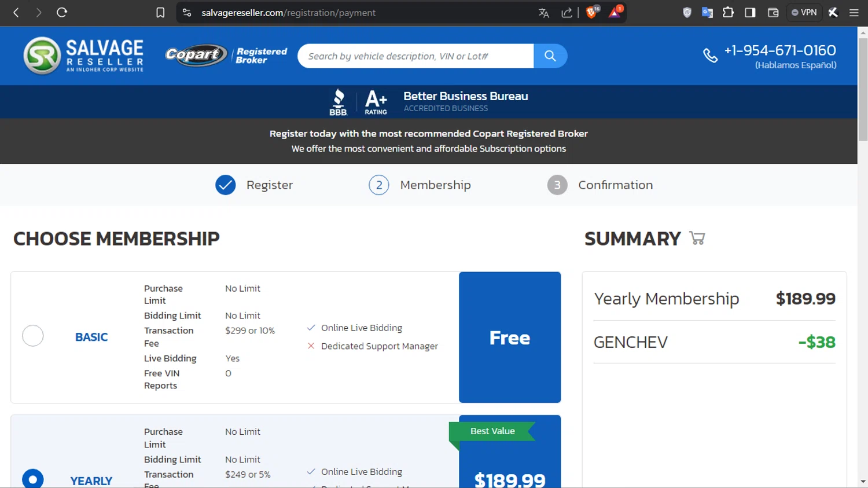Click the scrollbar down arrow
This screenshot has width=868, height=488.
pos(863,482)
